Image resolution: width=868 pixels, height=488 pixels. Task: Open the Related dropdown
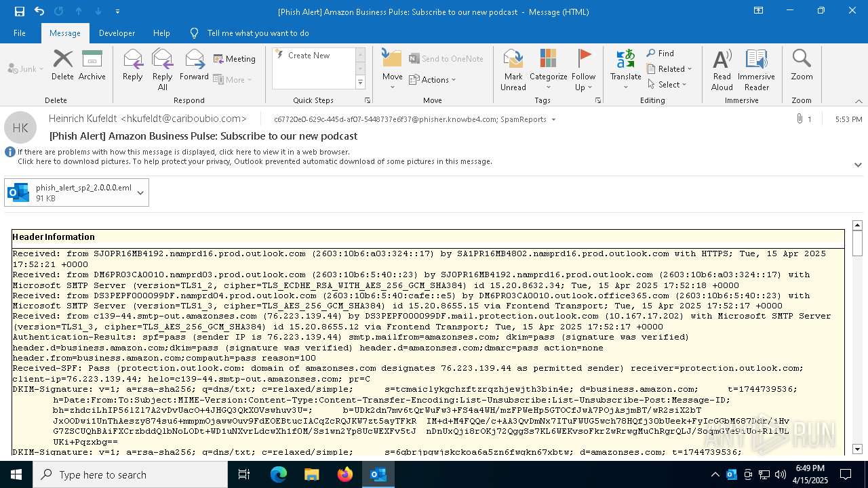click(669, 69)
